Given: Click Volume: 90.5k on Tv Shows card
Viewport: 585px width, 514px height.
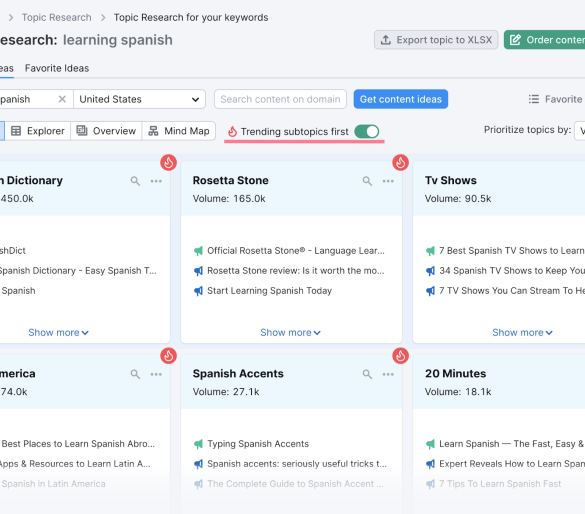Looking at the screenshot, I should click(458, 199).
